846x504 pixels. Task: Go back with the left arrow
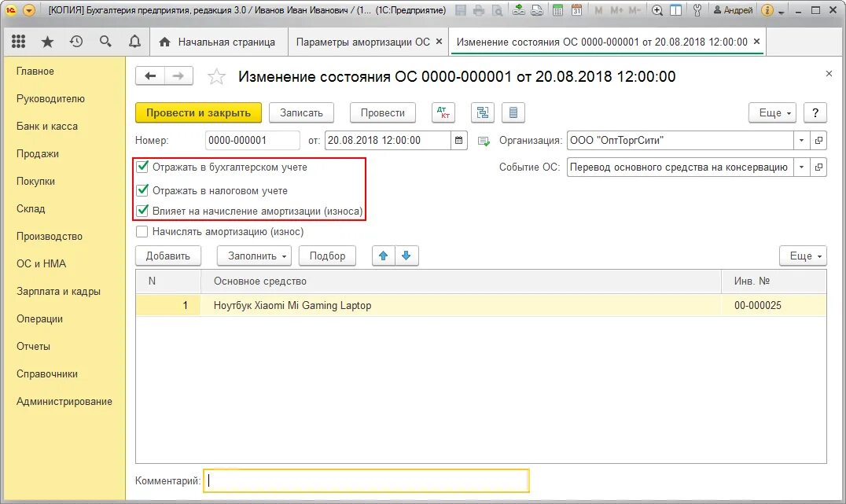150,76
